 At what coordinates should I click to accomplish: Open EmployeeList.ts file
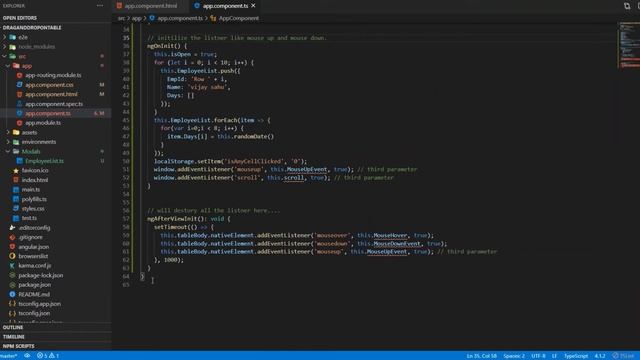click(x=44, y=161)
